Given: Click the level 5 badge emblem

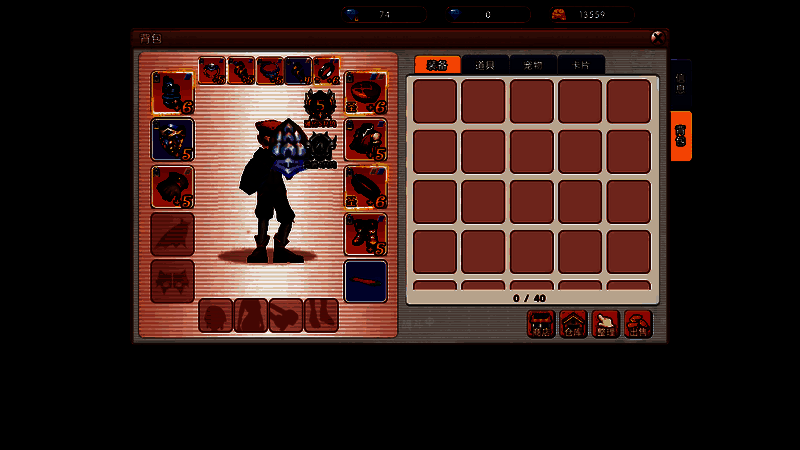Looking at the screenshot, I should tap(319, 104).
